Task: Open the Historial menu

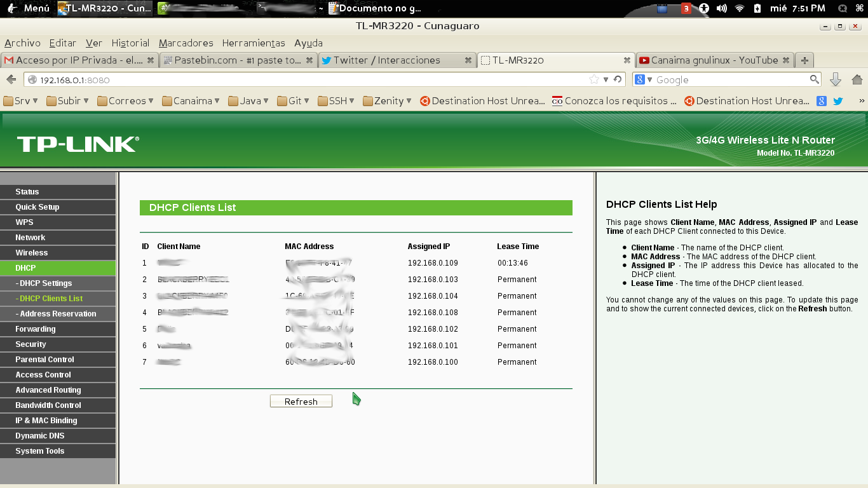Action: click(130, 43)
